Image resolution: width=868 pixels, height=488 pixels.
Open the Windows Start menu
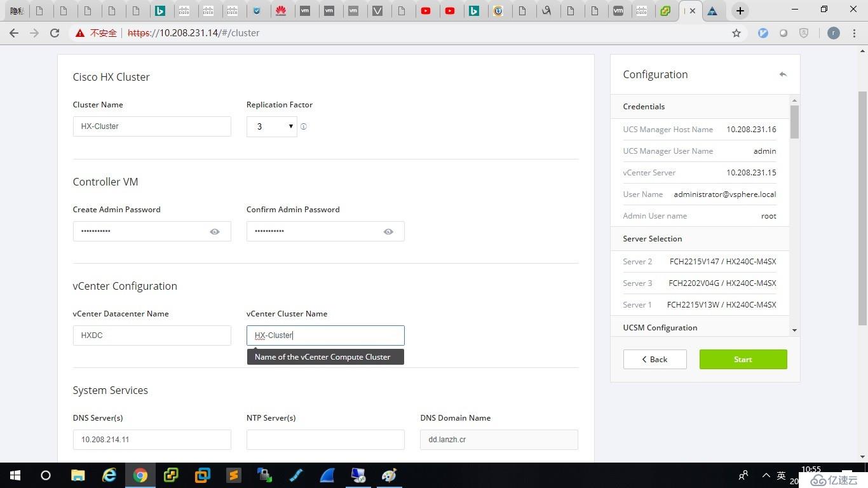pos(15,475)
